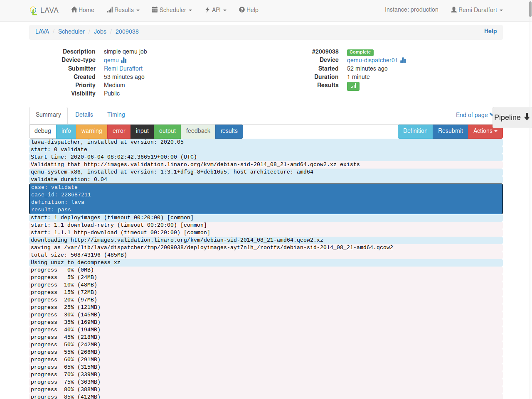The image size is (532, 399).
Task: Toggle debug log level filter
Action: tap(43, 131)
